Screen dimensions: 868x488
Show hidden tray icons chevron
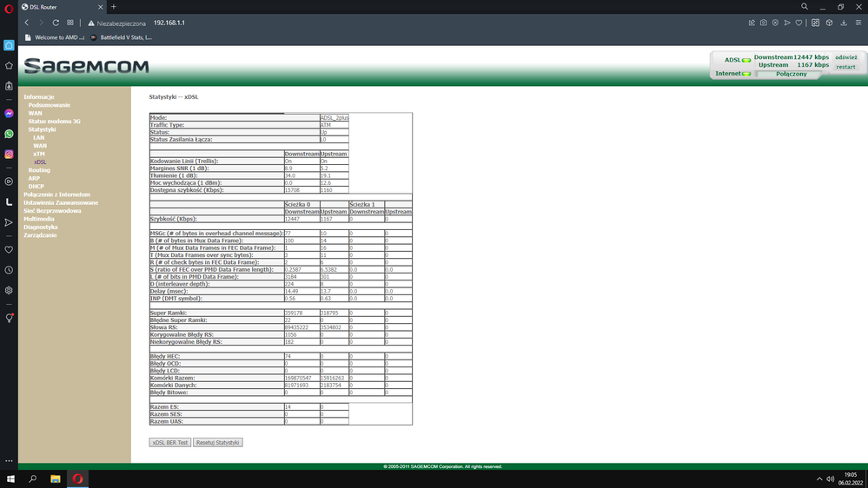tap(819, 478)
